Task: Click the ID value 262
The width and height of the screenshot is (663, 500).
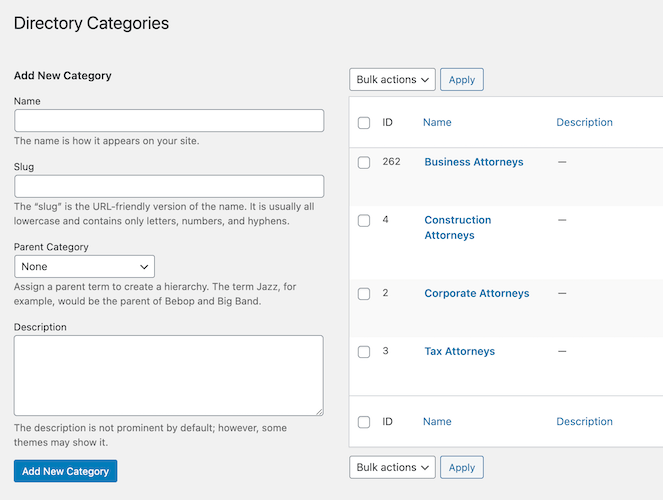Action: click(391, 161)
